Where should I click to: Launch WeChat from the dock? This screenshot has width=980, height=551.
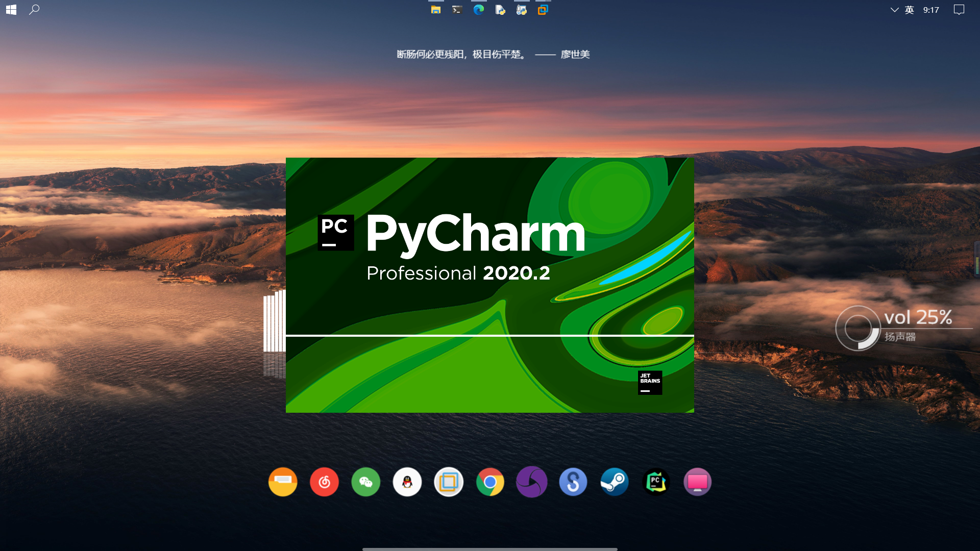click(x=366, y=482)
